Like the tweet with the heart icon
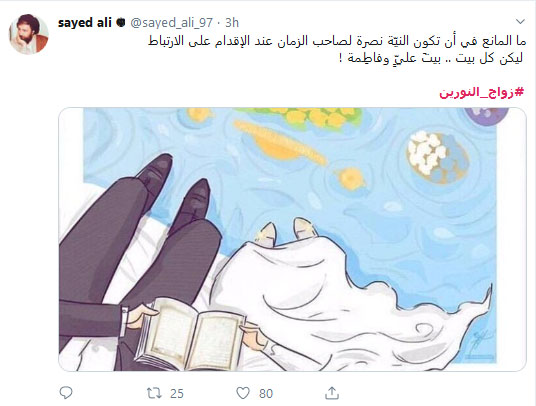This screenshot has width=536, height=406. click(x=243, y=393)
